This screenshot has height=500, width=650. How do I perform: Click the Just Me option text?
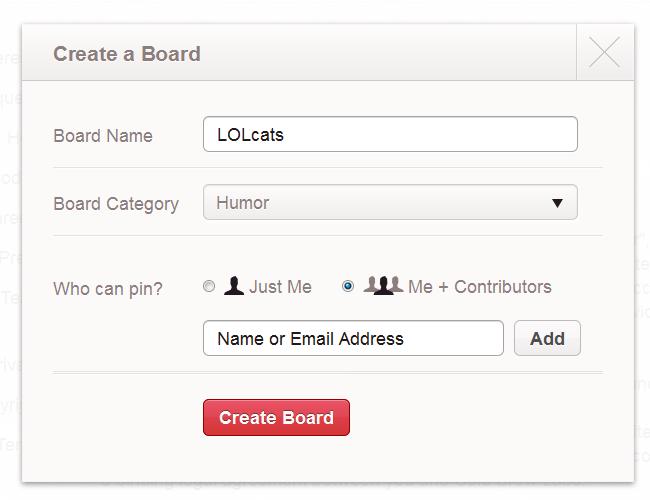click(280, 287)
